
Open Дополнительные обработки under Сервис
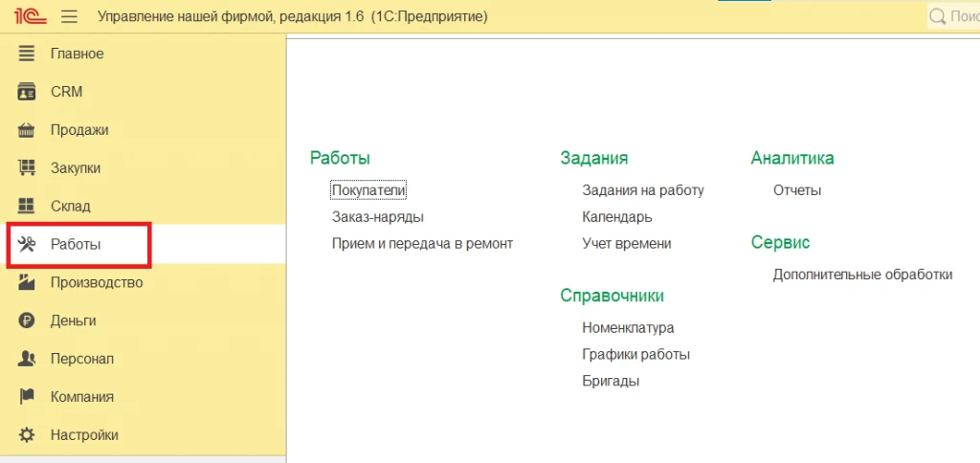pos(862,275)
